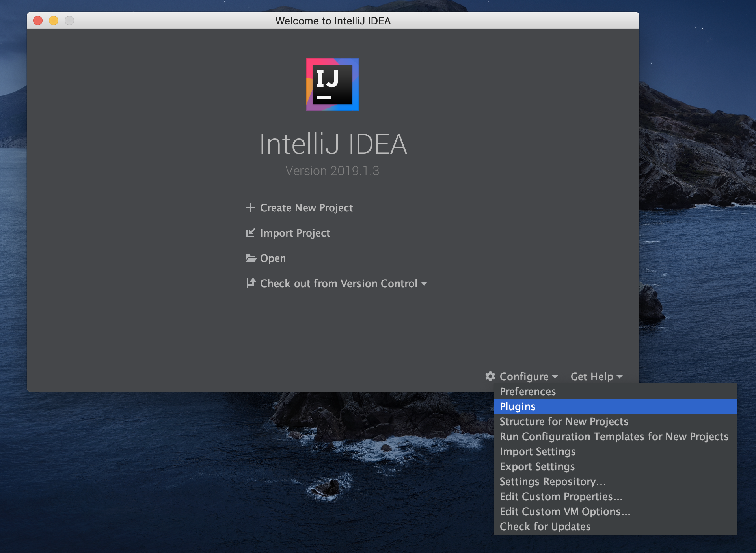Open Run Configuration Templates for New Projects
This screenshot has height=553, width=756.
coord(615,437)
